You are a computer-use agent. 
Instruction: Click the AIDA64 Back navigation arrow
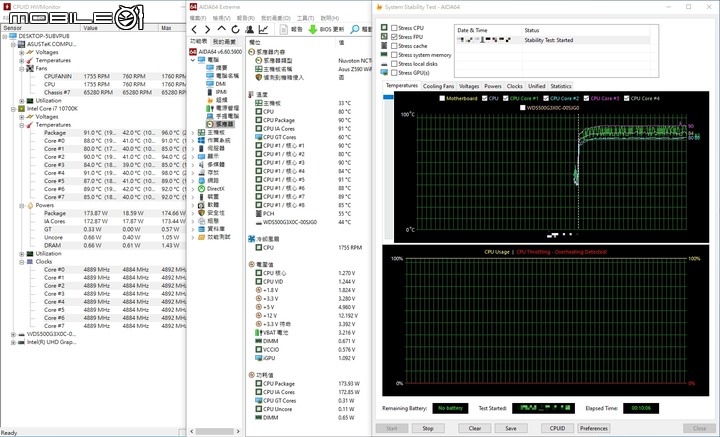[194, 29]
